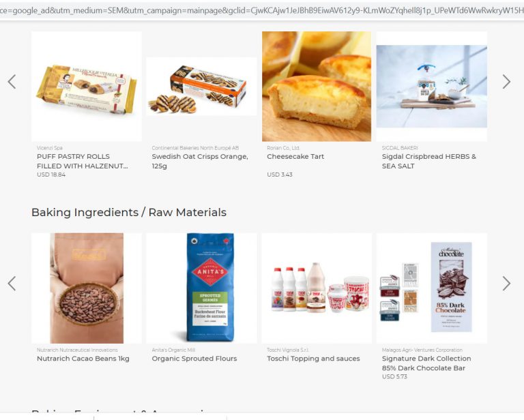Visit the Organic Sprouted Flours product link
Screen dimensions: 524x420
click(x=194, y=359)
